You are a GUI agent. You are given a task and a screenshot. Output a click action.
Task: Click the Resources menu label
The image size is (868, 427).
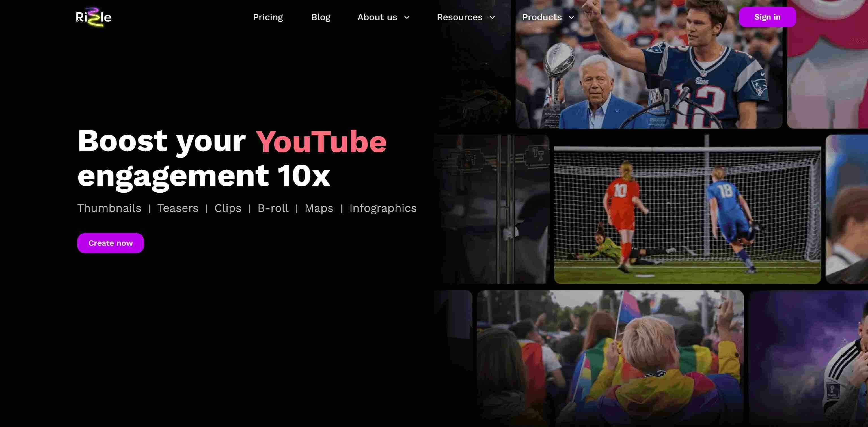coord(459,17)
